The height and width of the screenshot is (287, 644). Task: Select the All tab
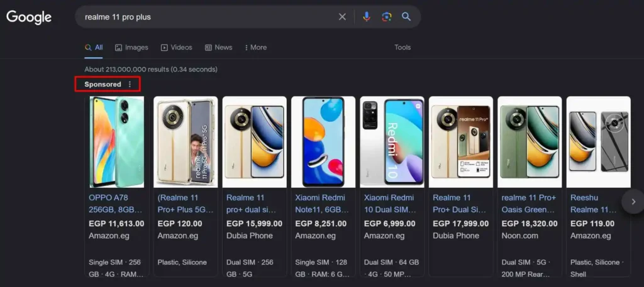[x=94, y=48]
